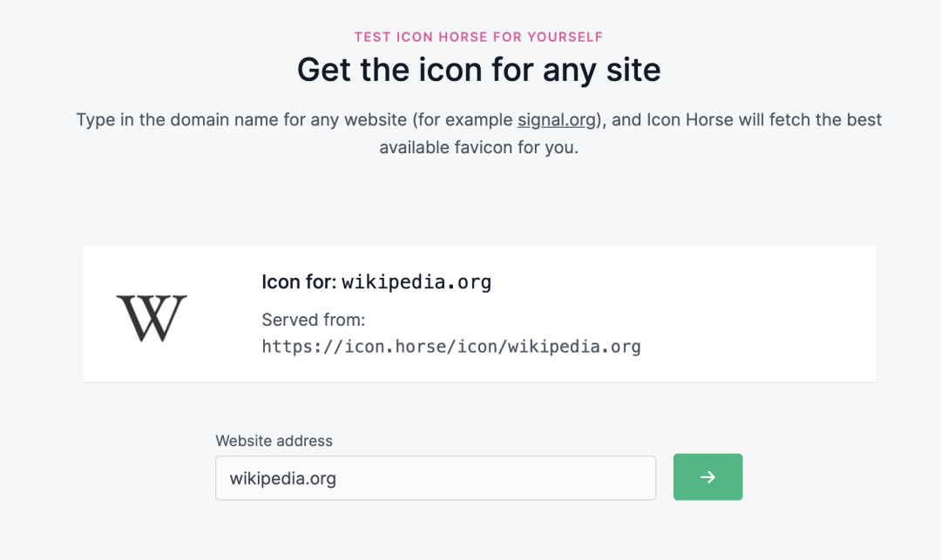Click 'wikipedia.org' monospace text in card title
The image size is (941, 560).
pyautogui.click(x=416, y=282)
